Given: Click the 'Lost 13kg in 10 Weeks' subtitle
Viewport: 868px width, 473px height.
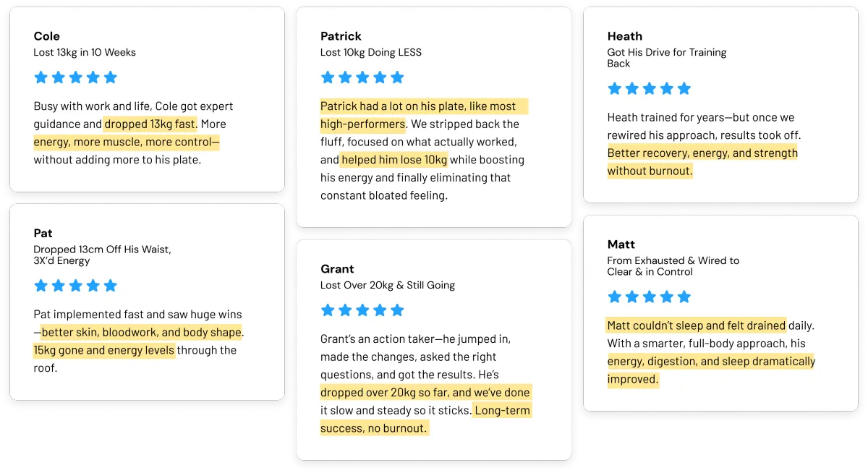Looking at the screenshot, I should pyautogui.click(x=85, y=52).
